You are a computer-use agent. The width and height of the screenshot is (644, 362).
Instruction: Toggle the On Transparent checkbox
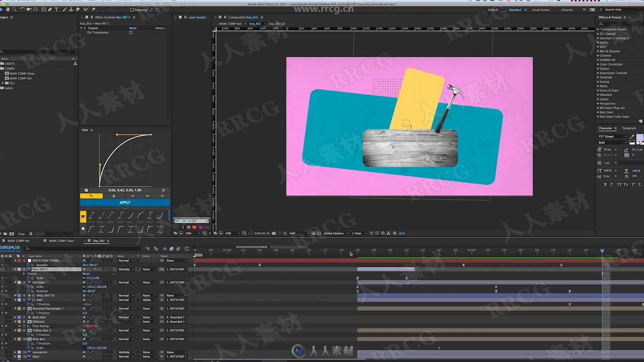(131, 33)
